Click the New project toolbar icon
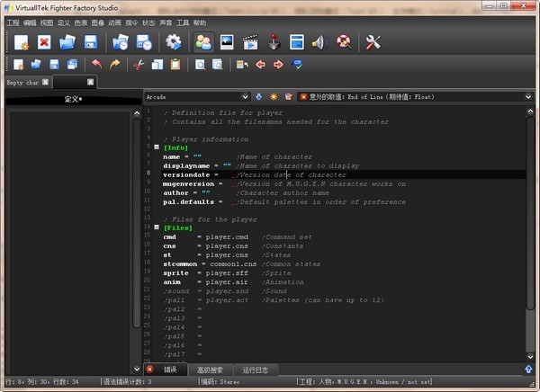The height and width of the screenshot is (392, 540). click(x=21, y=42)
